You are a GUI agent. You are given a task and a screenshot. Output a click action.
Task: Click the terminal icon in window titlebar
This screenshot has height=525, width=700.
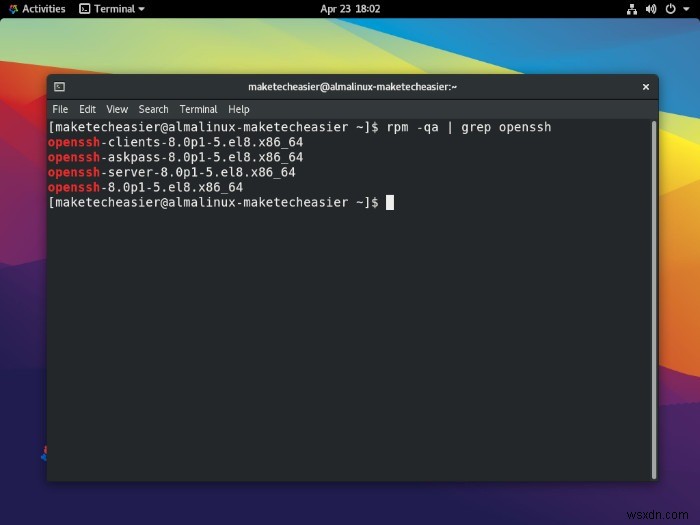point(59,87)
